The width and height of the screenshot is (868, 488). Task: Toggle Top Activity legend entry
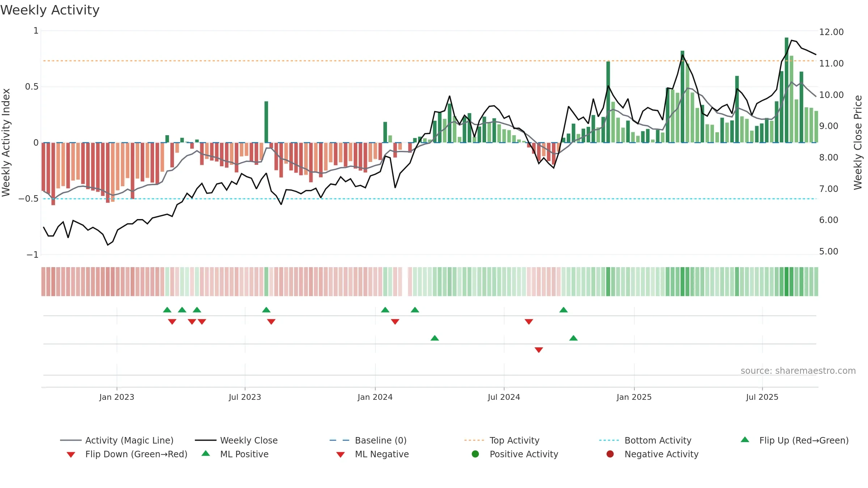[502, 440]
